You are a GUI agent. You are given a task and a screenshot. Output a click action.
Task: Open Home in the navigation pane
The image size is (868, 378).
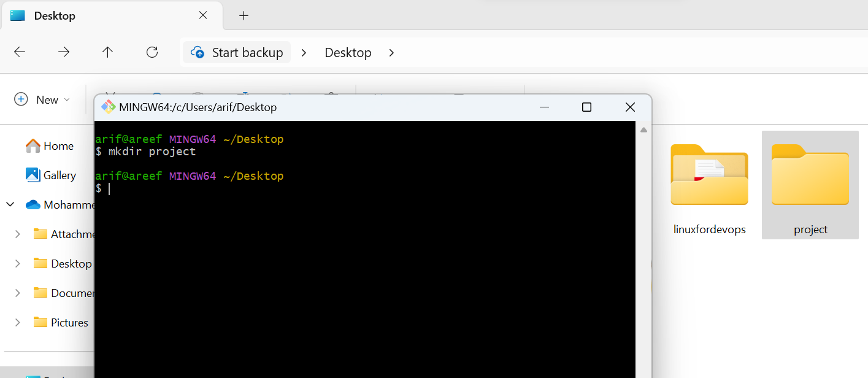50,145
